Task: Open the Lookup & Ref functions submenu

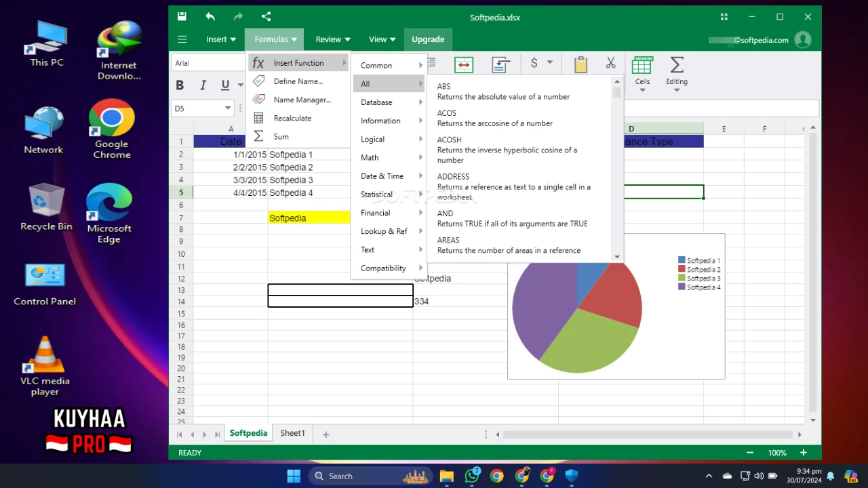Action: [x=389, y=231]
